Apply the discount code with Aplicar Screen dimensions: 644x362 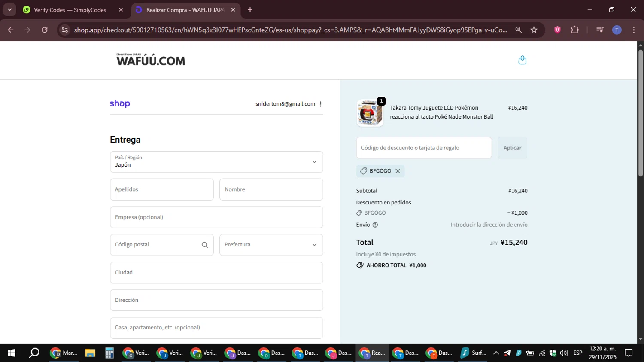[512, 148]
